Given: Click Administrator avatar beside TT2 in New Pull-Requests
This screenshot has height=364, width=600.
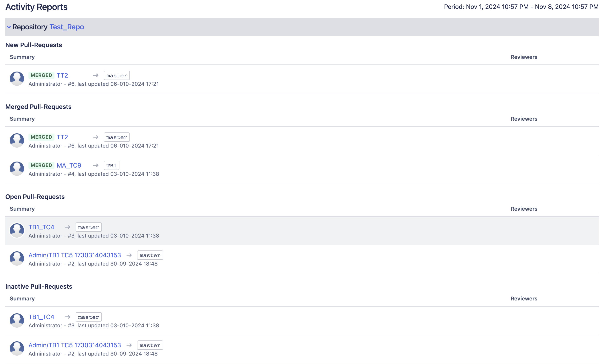Looking at the screenshot, I should click(17, 79).
